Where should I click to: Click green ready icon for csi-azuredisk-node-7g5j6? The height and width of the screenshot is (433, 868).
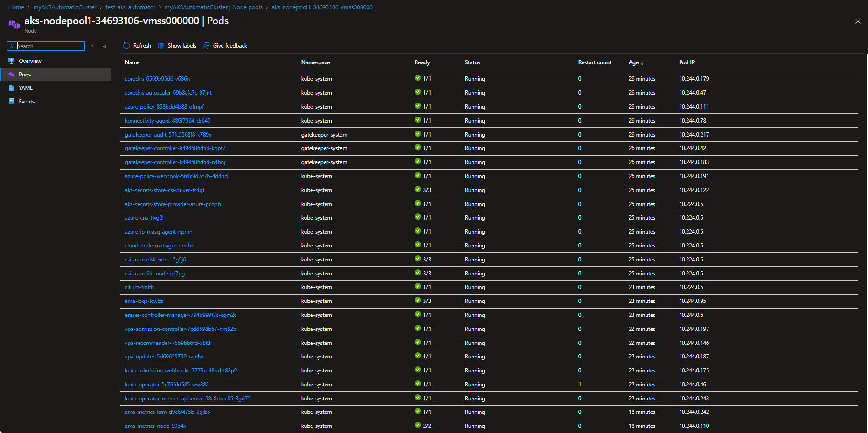[x=417, y=259]
